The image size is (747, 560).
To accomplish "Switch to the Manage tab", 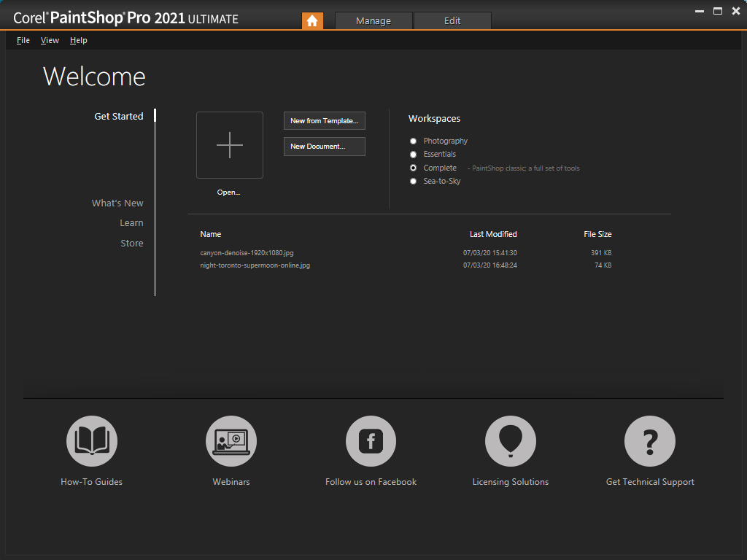I will 373,21.
